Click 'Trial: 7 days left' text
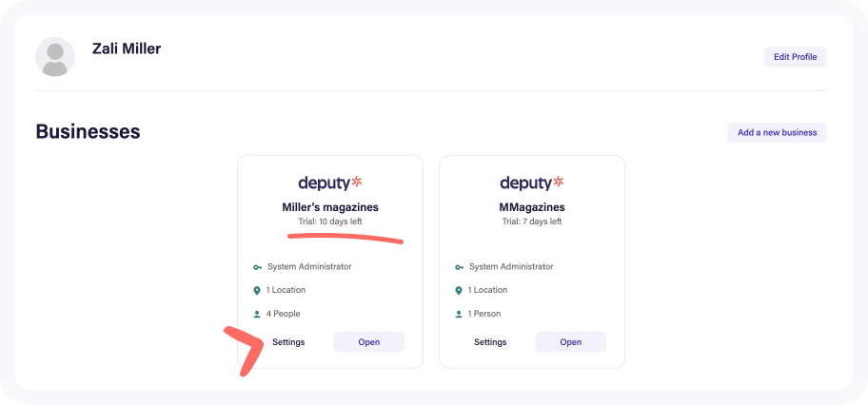Screen dimensions: 868x405 pos(531,222)
